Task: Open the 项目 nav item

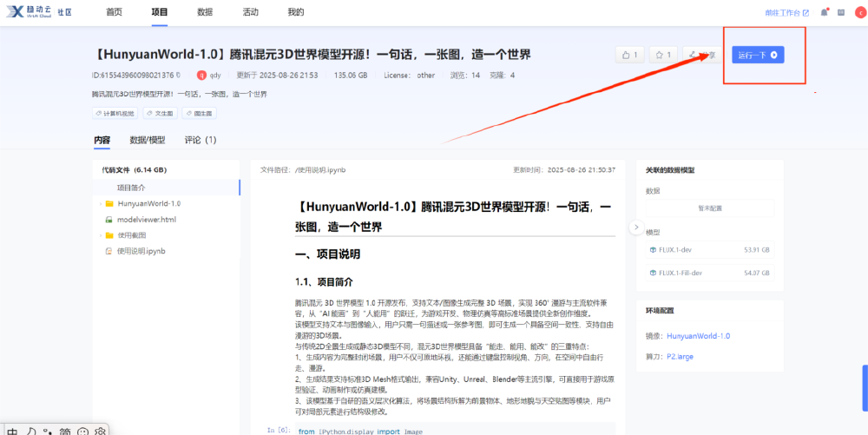Action: pyautogui.click(x=160, y=12)
